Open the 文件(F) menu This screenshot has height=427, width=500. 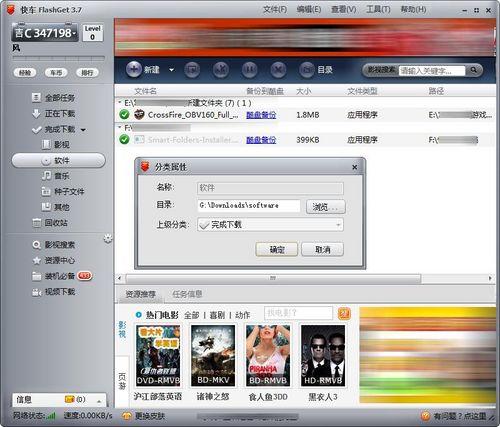[275, 9]
